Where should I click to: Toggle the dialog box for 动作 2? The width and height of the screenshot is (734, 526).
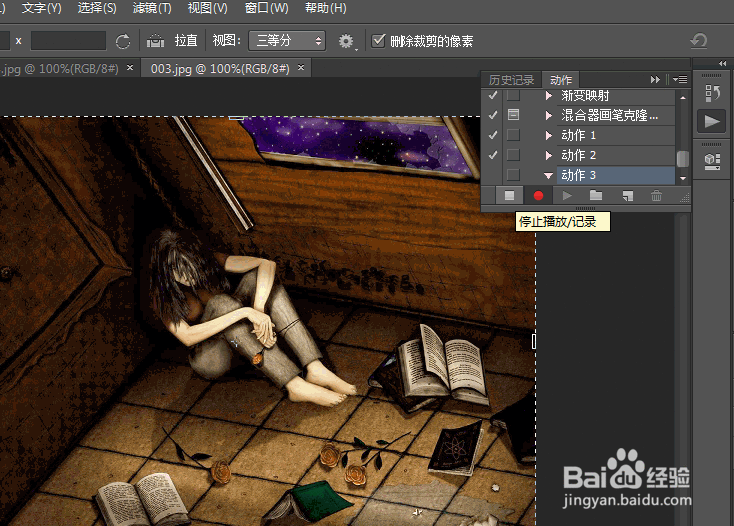pos(514,154)
